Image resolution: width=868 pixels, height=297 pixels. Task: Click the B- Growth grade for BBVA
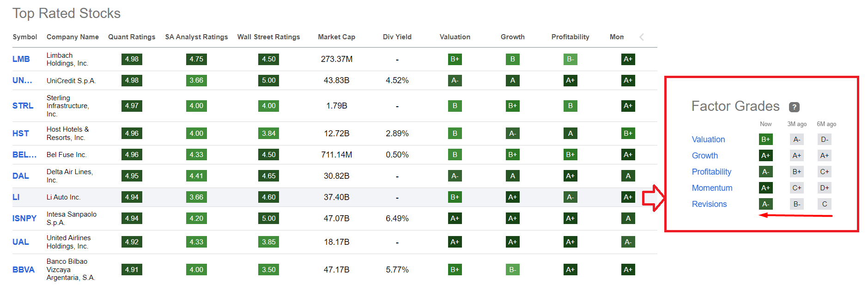[513, 270]
